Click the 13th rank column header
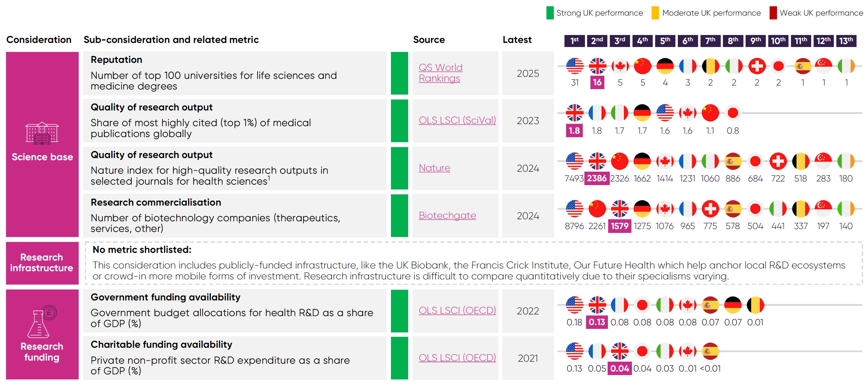Viewport: 868px width, 386px height. [x=846, y=41]
